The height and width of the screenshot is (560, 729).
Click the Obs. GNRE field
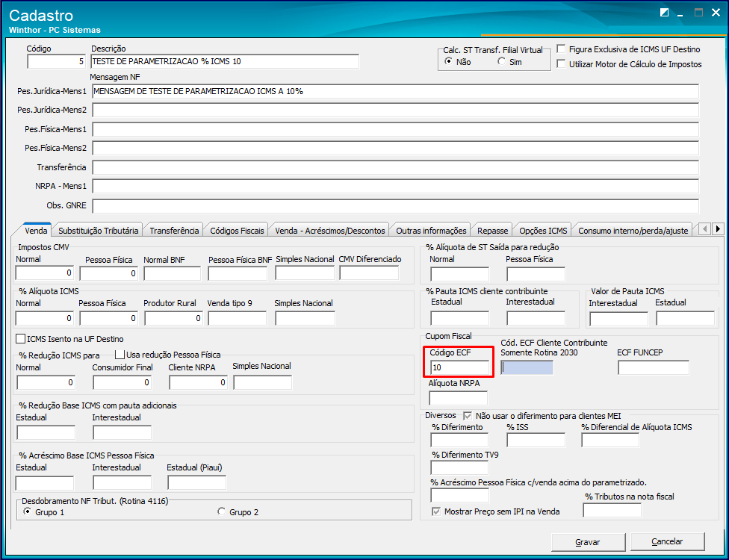tap(395, 206)
